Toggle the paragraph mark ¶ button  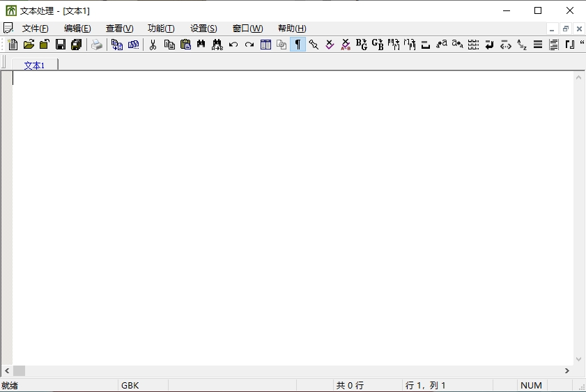(298, 45)
